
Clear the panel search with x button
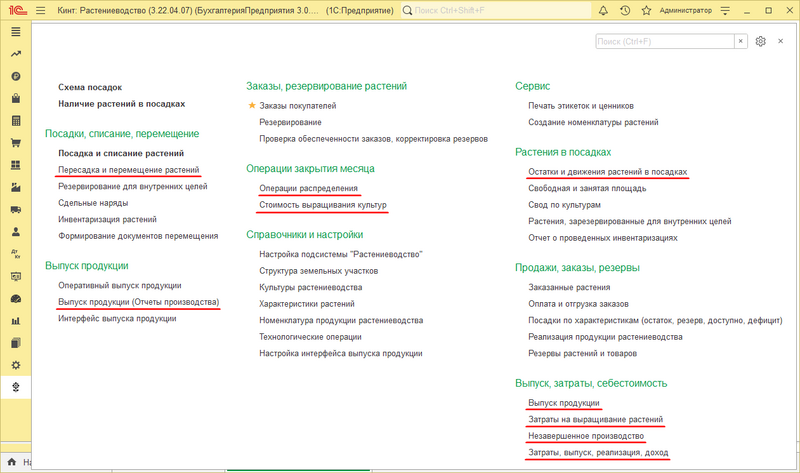741,41
